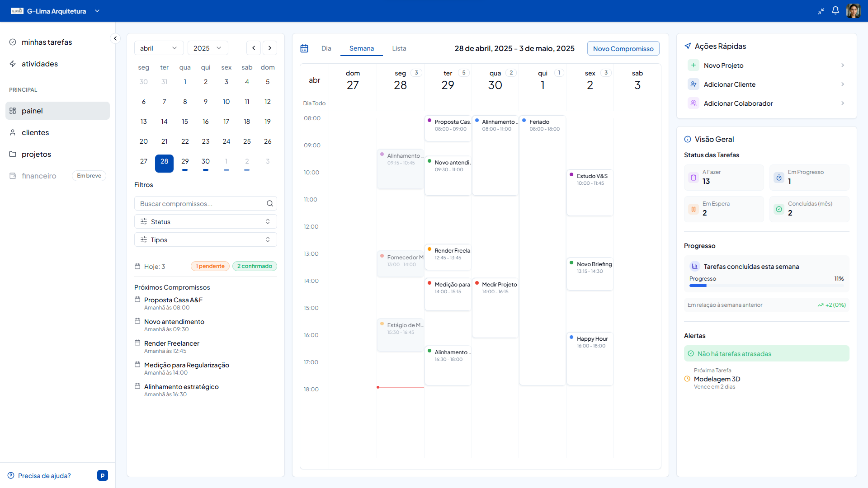Click the current-time red marker line
The height and width of the screenshot is (488, 868).
tap(400, 387)
